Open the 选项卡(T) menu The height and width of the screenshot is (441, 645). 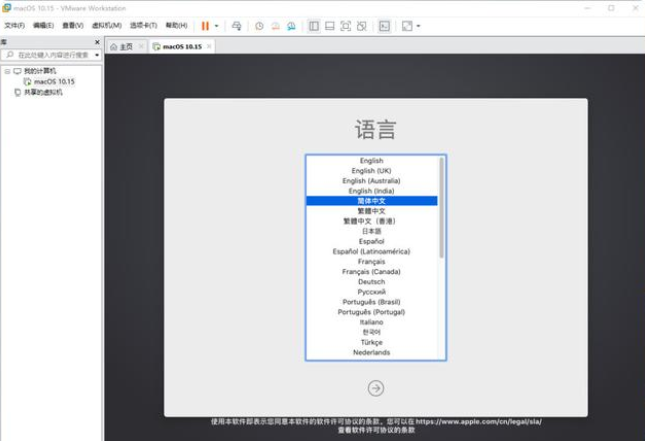pos(144,26)
